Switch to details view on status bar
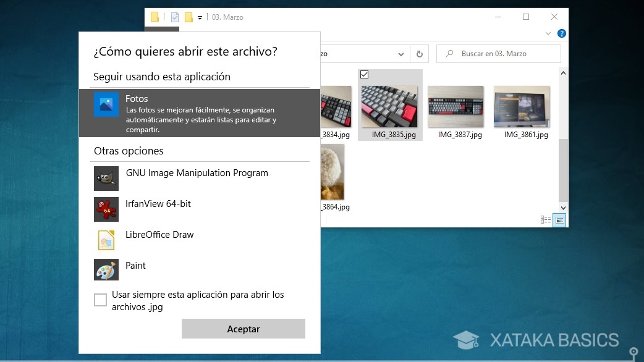The width and height of the screenshot is (644, 362). tap(544, 218)
